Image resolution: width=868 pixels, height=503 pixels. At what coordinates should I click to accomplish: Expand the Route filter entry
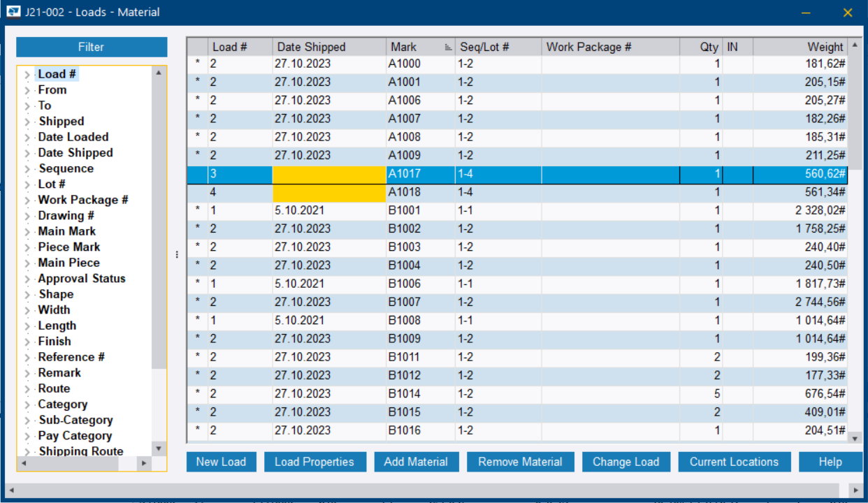pyautogui.click(x=27, y=388)
